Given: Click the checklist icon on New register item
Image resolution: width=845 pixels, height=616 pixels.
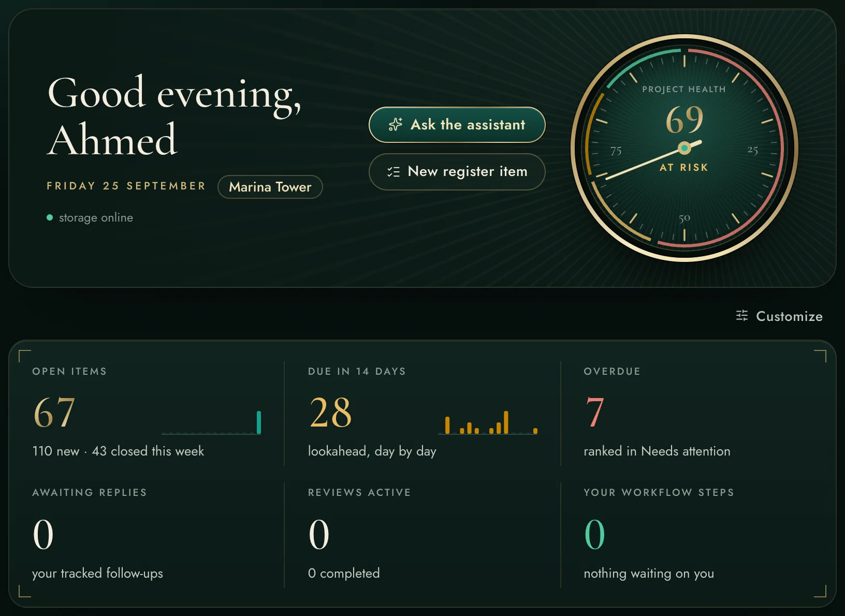Looking at the screenshot, I should point(394,172).
